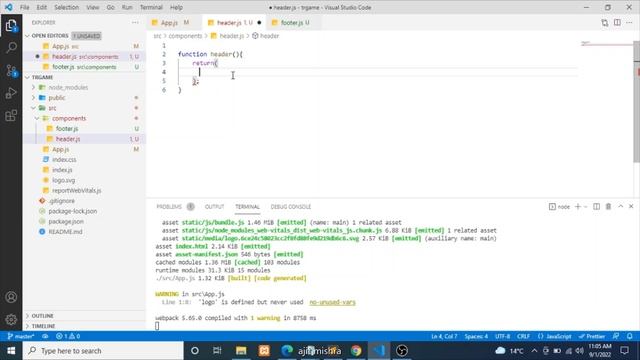The width and height of the screenshot is (640, 360).
Task: Kill the terminal with trash icon
Action: 608,207
